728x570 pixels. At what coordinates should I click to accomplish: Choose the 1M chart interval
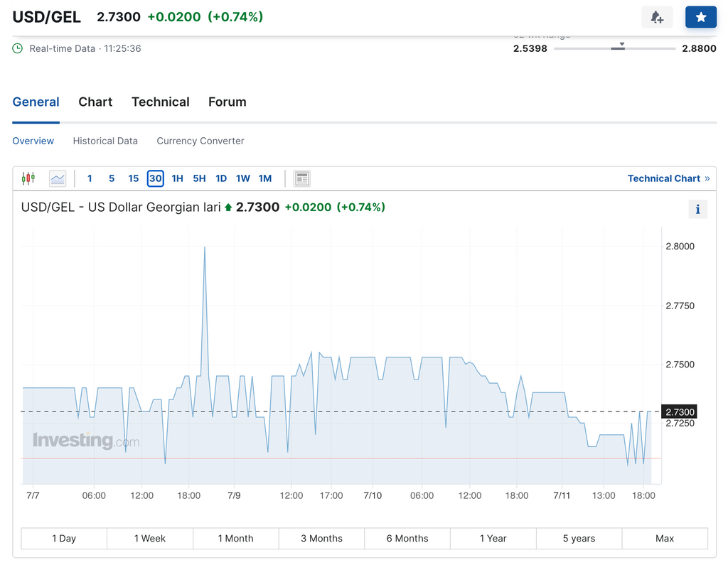(x=265, y=178)
